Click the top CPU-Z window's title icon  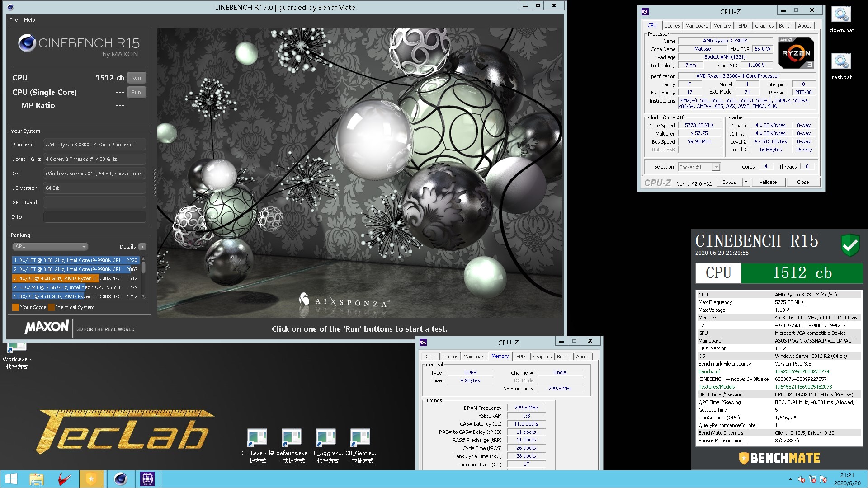pos(645,12)
